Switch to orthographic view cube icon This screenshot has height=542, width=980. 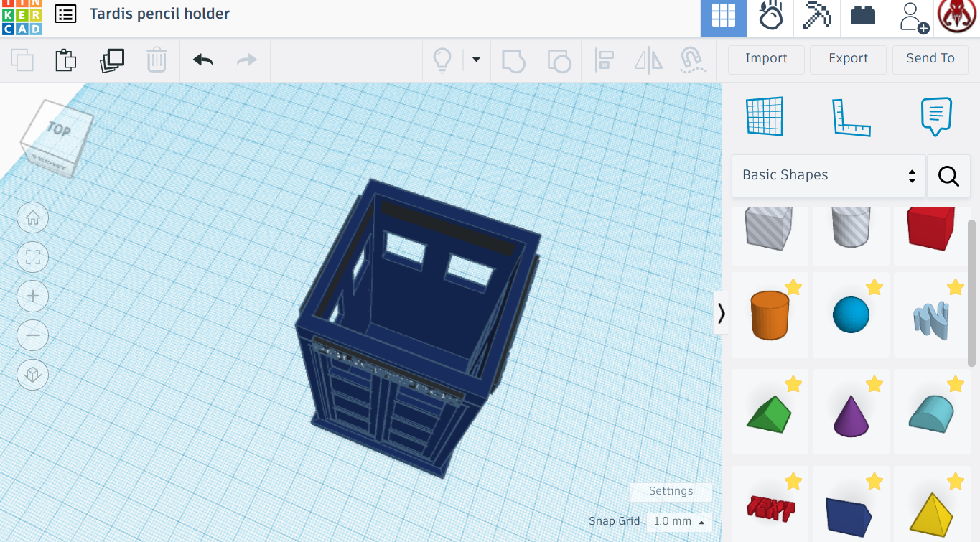(x=33, y=374)
